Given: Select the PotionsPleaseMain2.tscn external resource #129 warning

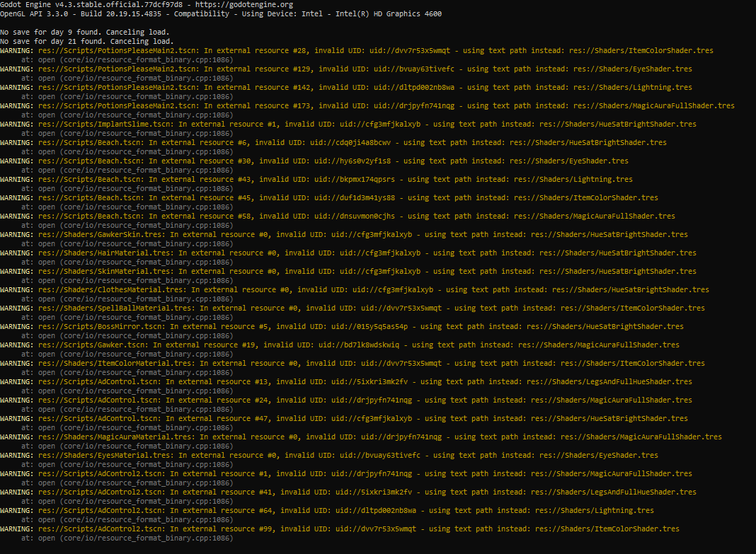Looking at the screenshot, I should 346,69.
